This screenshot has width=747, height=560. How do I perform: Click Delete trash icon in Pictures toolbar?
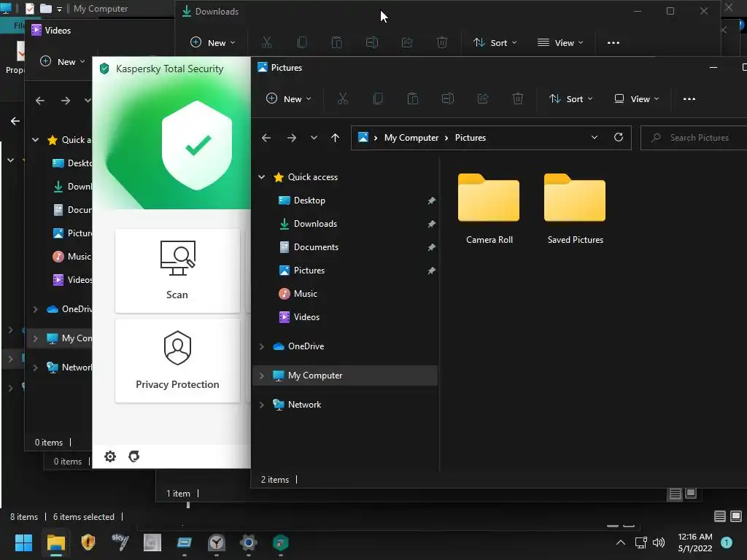point(518,98)
